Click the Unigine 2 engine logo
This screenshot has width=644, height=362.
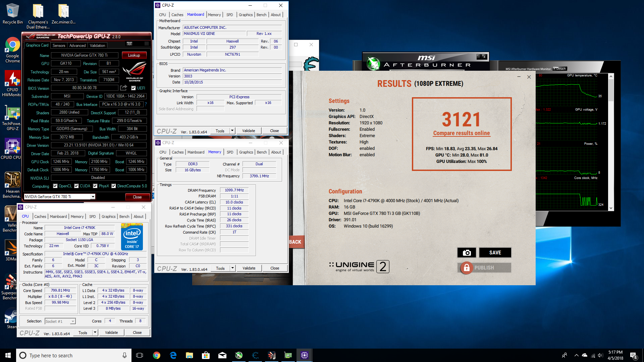click(359, 266)
